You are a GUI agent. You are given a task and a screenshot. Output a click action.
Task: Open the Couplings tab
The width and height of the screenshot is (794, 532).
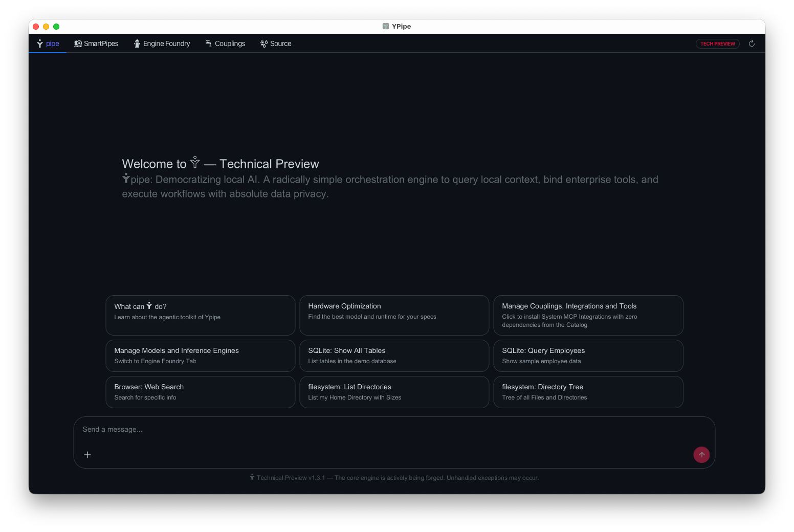click(x=225, y=43)
